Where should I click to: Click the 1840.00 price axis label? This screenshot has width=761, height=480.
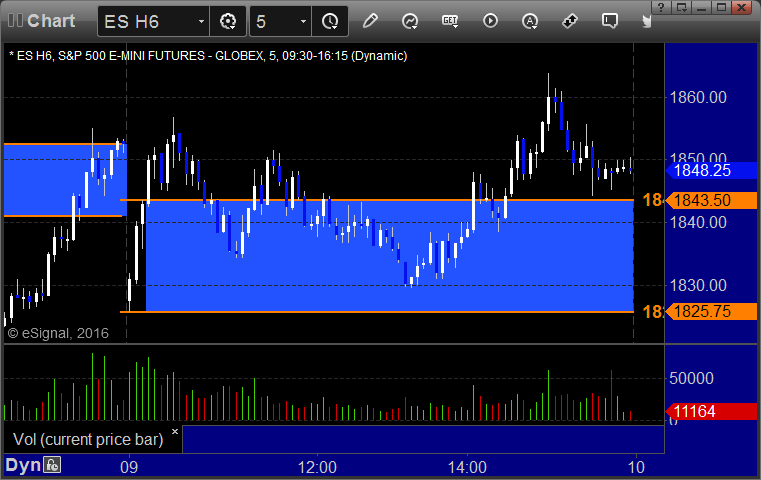tap(698, 222)
